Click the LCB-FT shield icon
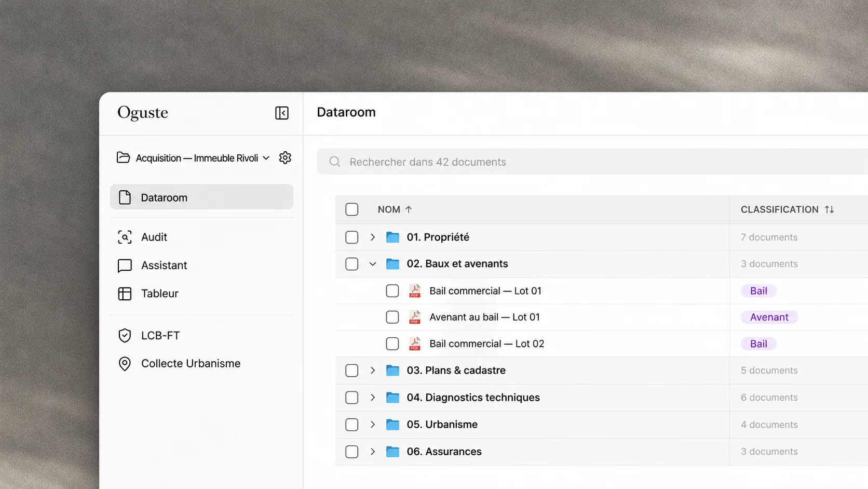Viewport: 868px width, 489px height. coord(125,336)
